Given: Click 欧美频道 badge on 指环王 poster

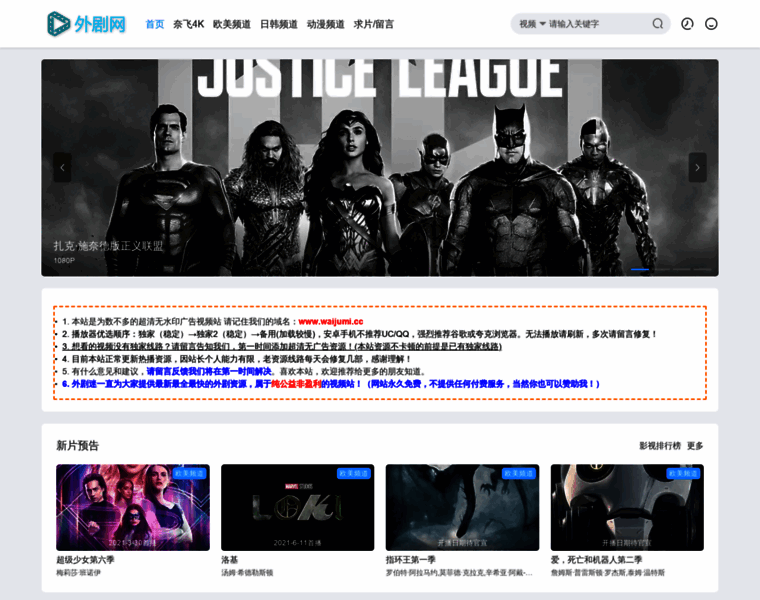Looking at the screenshot, I should 519,473.
